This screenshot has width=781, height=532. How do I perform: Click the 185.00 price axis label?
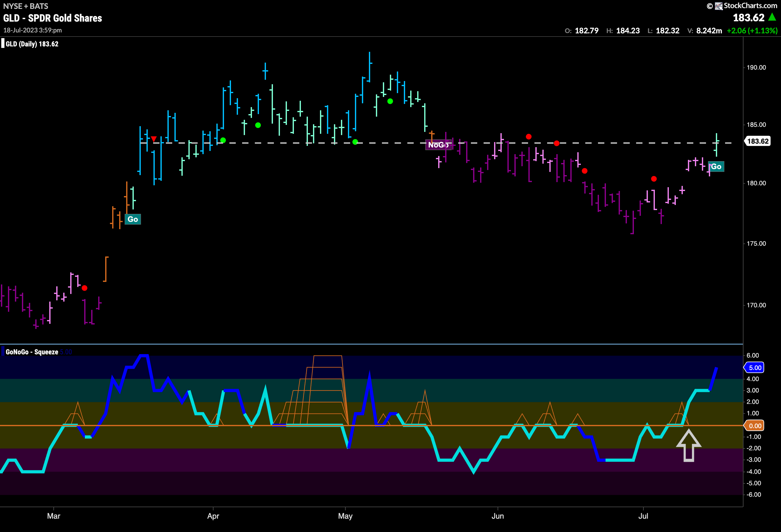(x=756, y=125)
